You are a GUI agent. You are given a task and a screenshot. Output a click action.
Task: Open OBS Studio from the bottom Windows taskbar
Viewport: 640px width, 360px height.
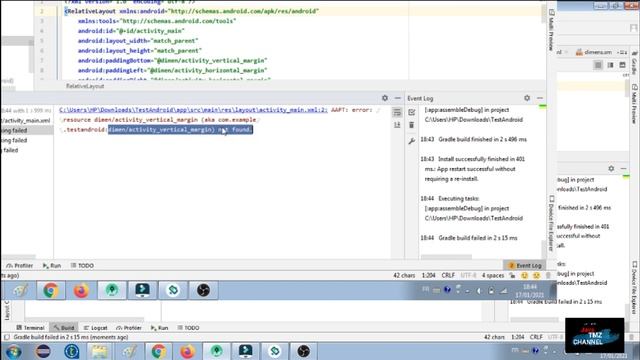(303, 351)
